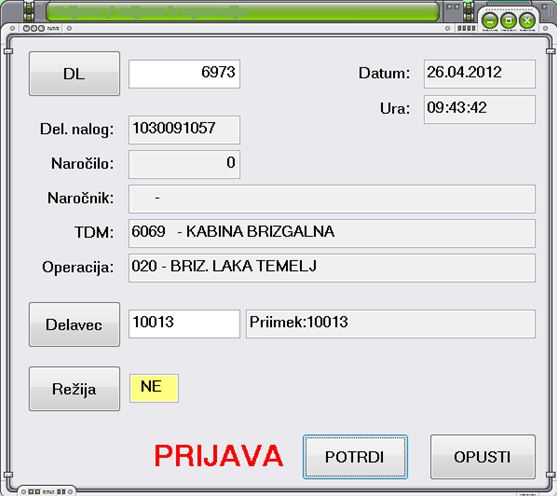Click the DL button
Viewport: 557px width, 496px height.
pos(74,74)
